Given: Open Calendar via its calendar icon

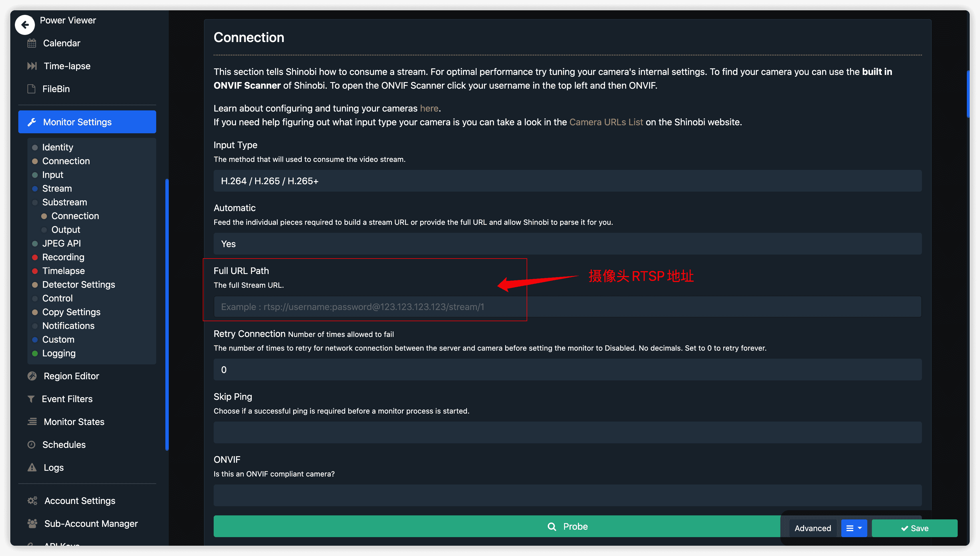Looking at the screenshot, I should coord(32,43).
